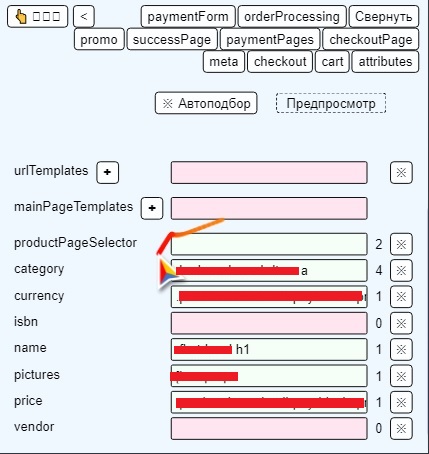Go back with the < button
The width and height of the screenshot is (429, 454).
(84, 16)
